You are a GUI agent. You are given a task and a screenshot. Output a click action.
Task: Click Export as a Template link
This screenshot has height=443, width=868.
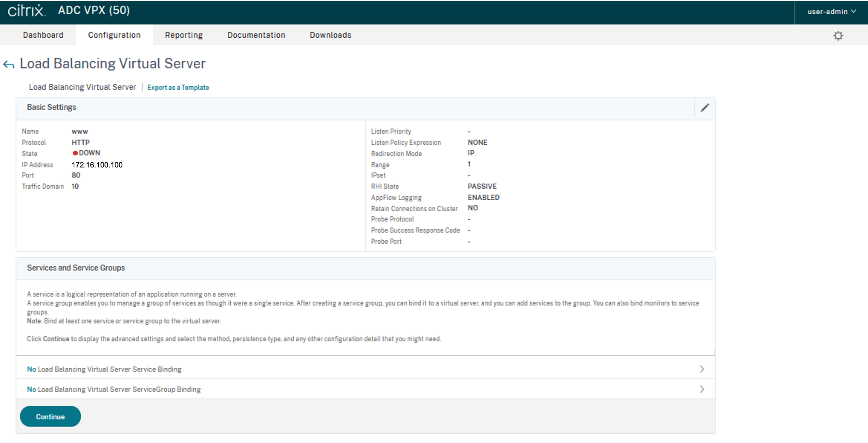pos(178,88)
